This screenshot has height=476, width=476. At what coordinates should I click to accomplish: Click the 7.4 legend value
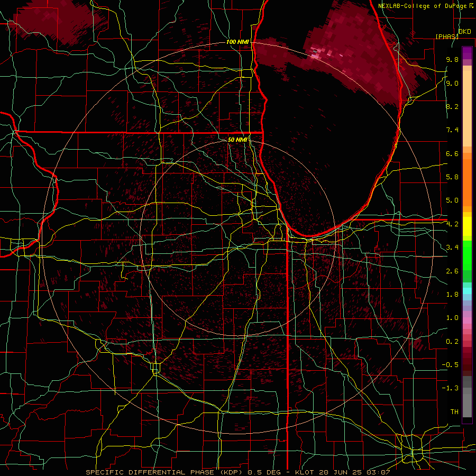452,130
